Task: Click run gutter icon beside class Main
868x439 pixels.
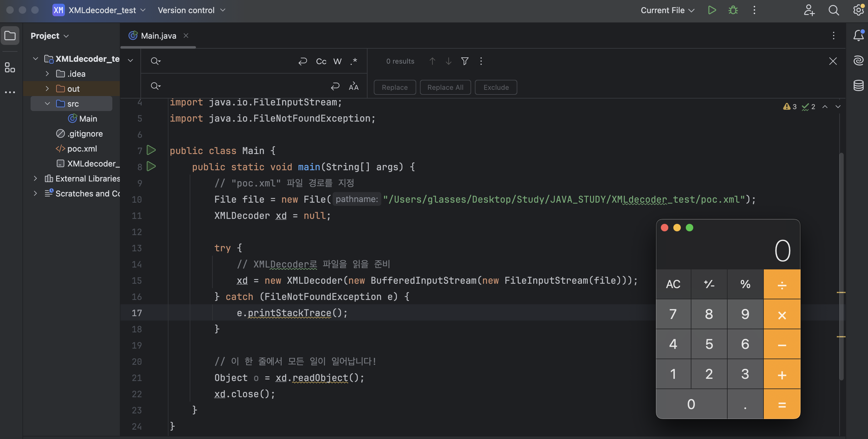Action: [151, 150]
